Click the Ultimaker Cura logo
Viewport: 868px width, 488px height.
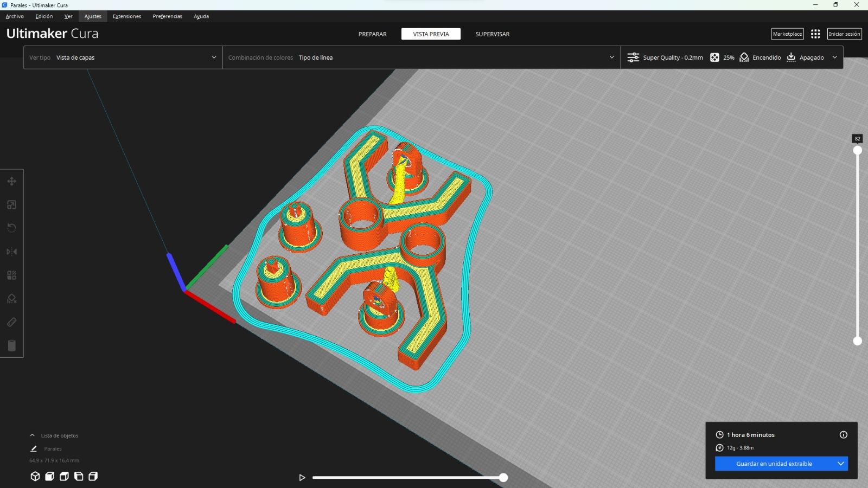[x=53, y=34]
